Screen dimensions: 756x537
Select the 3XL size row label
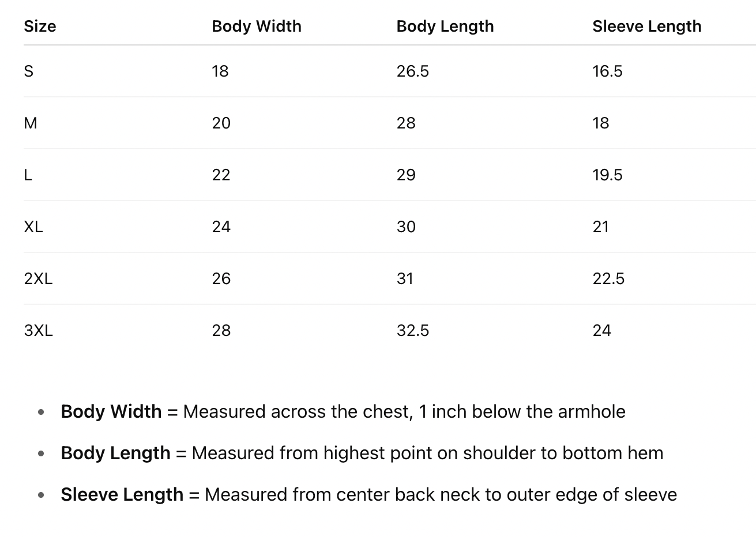click(39, 330)
